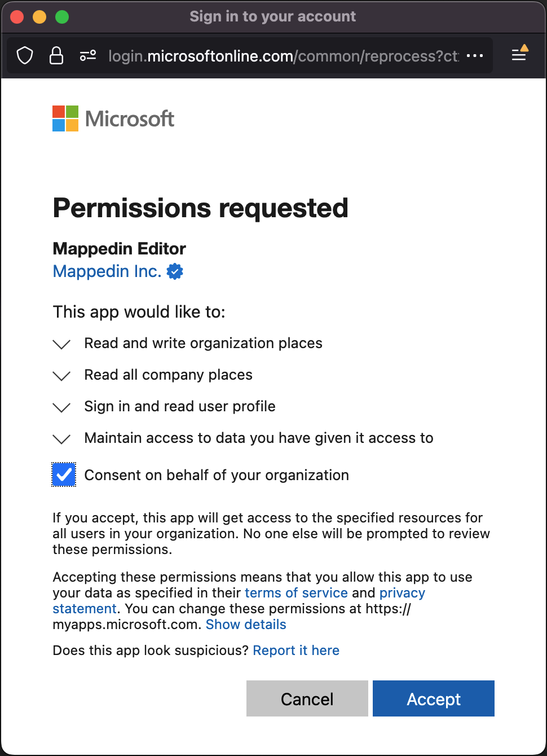Open the Mappedin Inc. publisher link
This screenshot has width=547, height=756.
point(106,271)
